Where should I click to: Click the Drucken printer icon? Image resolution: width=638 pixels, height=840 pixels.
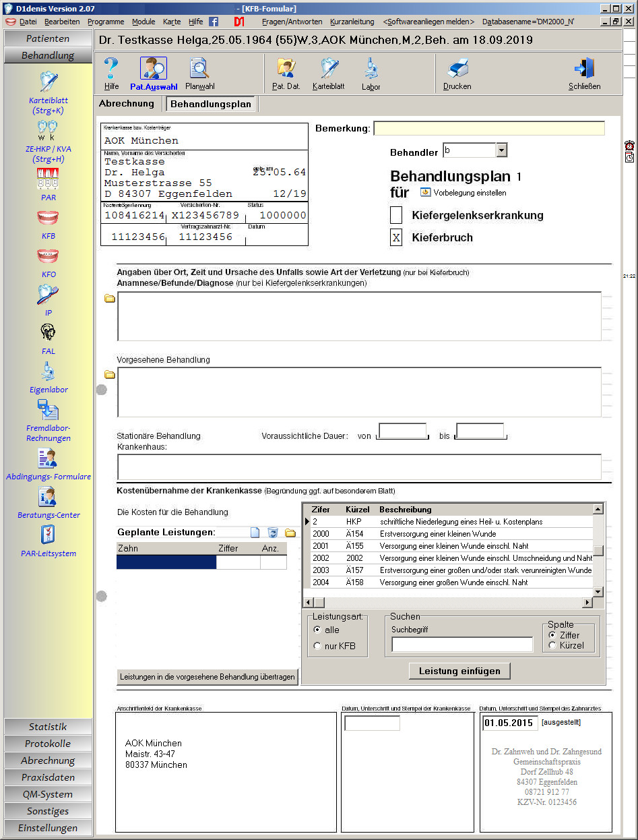pos(457,68)
